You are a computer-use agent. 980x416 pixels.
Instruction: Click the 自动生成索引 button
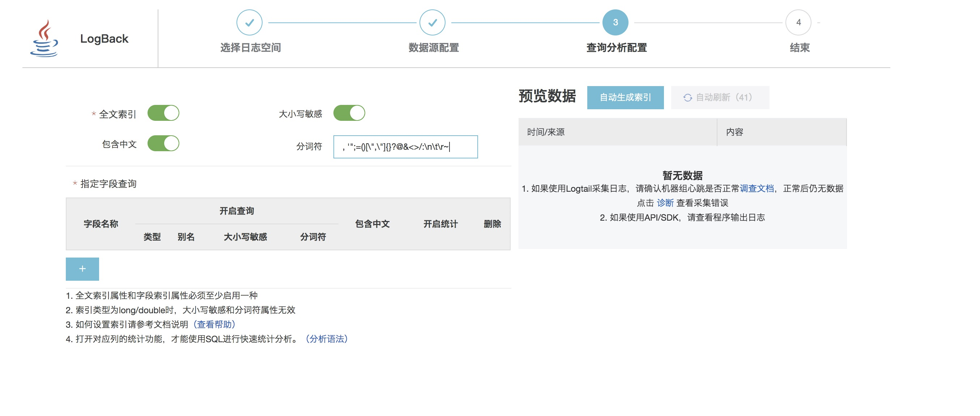coord(625,97)
